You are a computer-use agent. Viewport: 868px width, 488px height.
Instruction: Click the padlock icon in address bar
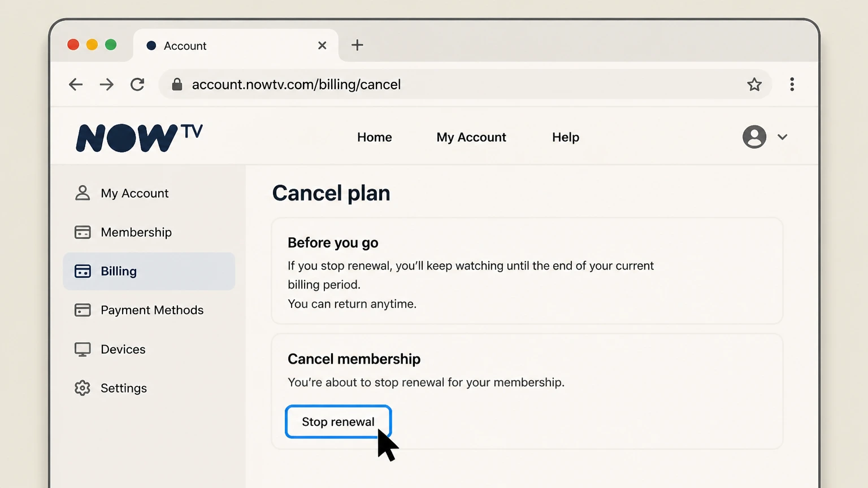[177, 85]
